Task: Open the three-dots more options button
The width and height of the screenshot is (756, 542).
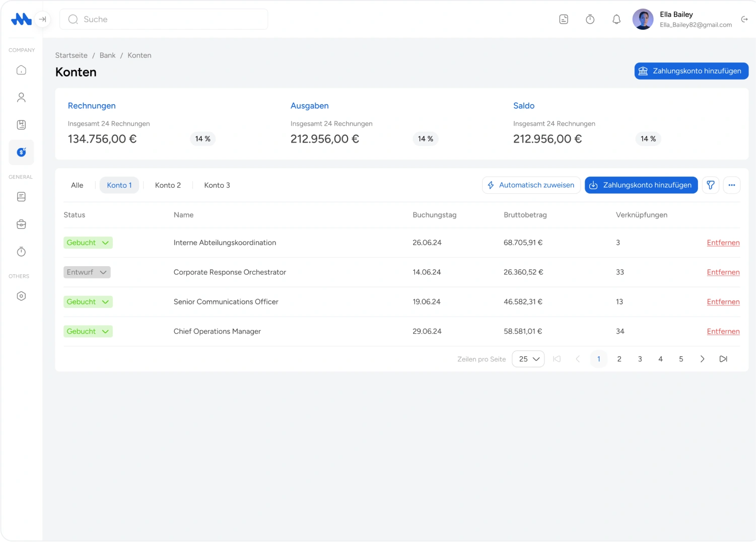Action: (x=731, y=185)
